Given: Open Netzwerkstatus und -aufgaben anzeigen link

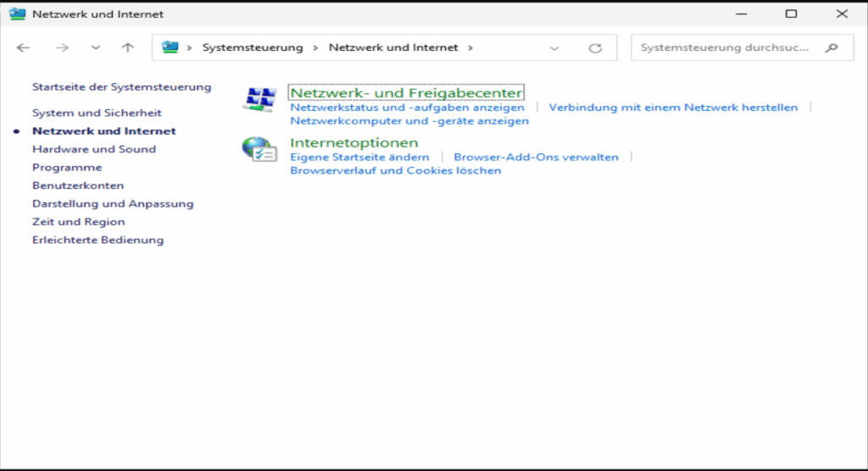Looking at the screenshot, I should [x=407, y=108].
